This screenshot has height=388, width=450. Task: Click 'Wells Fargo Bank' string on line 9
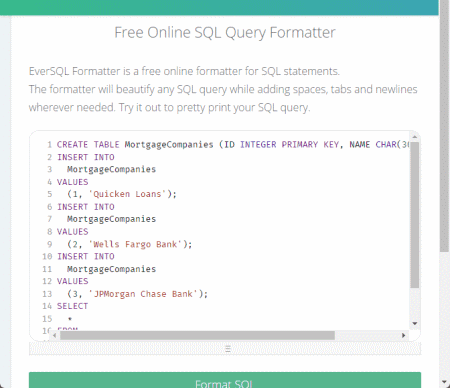tap(135, 244)
